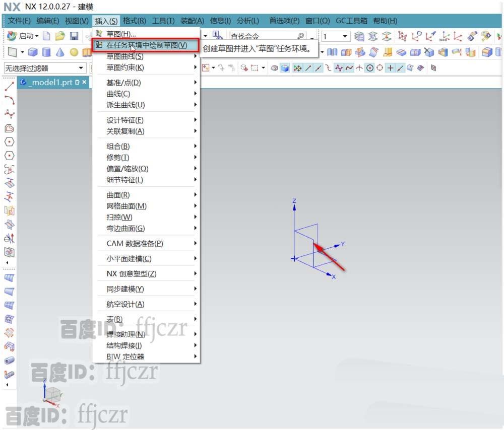Select the Arc sketch tool in left toolbar

click(8, 100)
